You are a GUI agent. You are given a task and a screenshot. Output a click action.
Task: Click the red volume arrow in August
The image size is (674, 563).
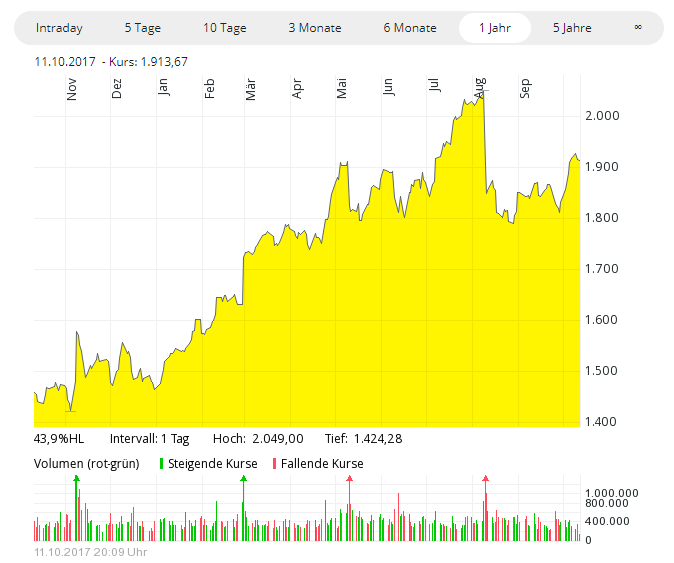(486, 478)
